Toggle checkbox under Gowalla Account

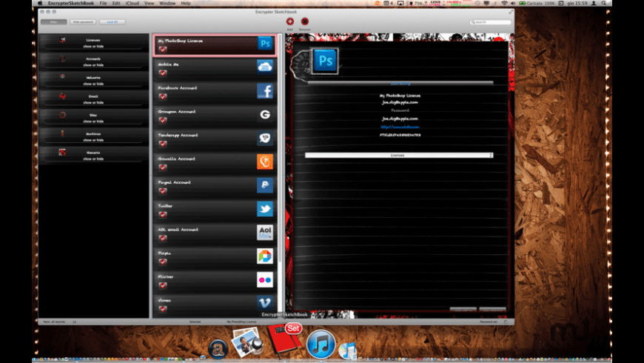pos(163,167)
